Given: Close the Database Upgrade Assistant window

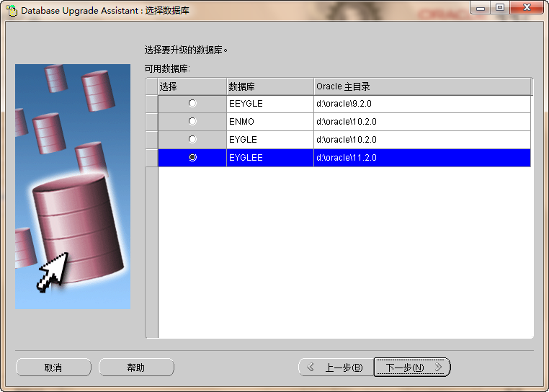Looking at the screenshot, I should 527,8.
